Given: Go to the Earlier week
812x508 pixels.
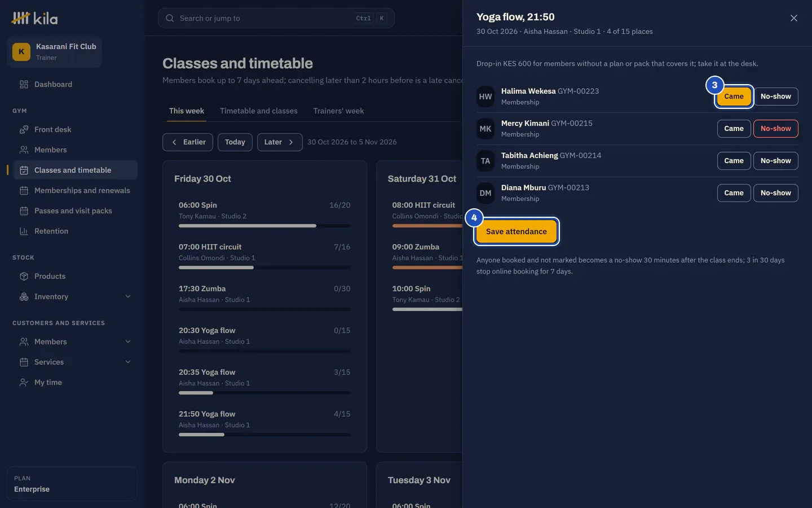Looking at the screenshot, I should (x=188, y=142).
